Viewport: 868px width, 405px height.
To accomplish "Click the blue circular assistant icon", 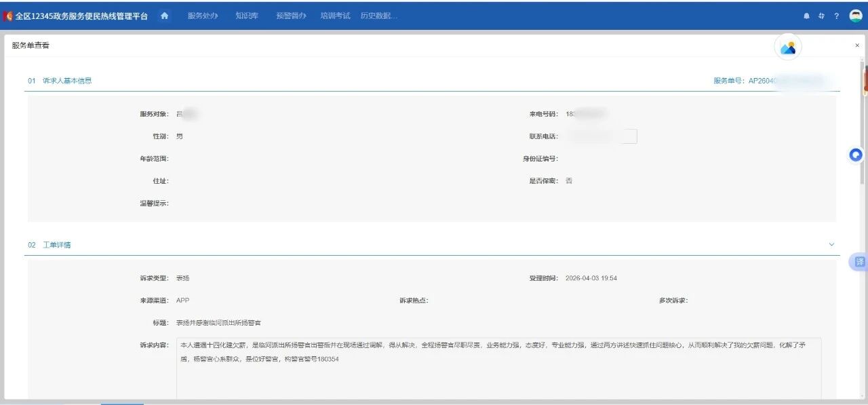I will click(856, 155).
